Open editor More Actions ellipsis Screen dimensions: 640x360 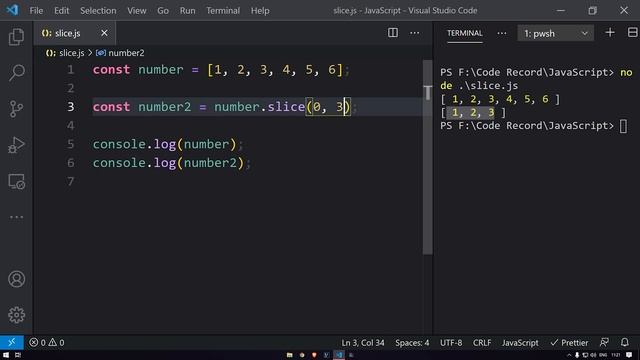click(x=415, y=33)
